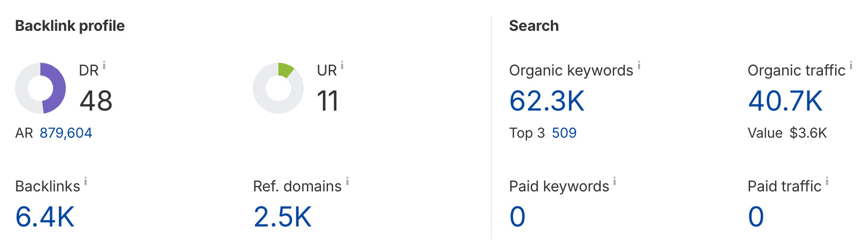This screenshot has width=868, height=252.
Task: Click the Organic keywords info icon
Action: (639, 65)
